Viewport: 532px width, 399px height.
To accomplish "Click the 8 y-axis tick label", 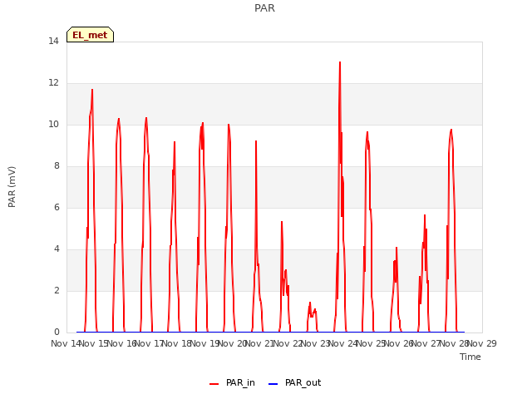I will coord(57,166).
